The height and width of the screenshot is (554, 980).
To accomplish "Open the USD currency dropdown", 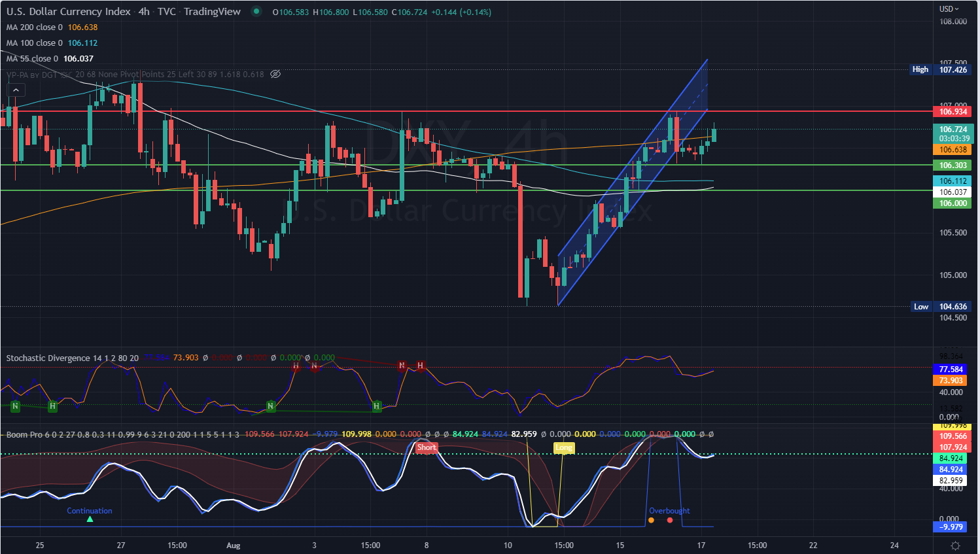I will coord(947,9).
